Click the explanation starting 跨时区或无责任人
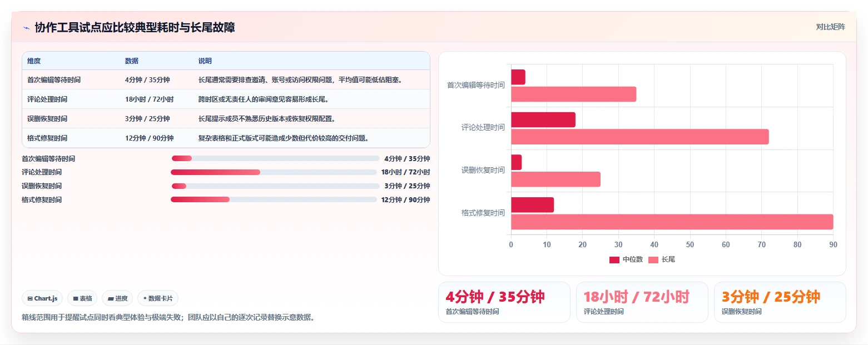The width and height of the screenshot is (868, 345). 264,99
